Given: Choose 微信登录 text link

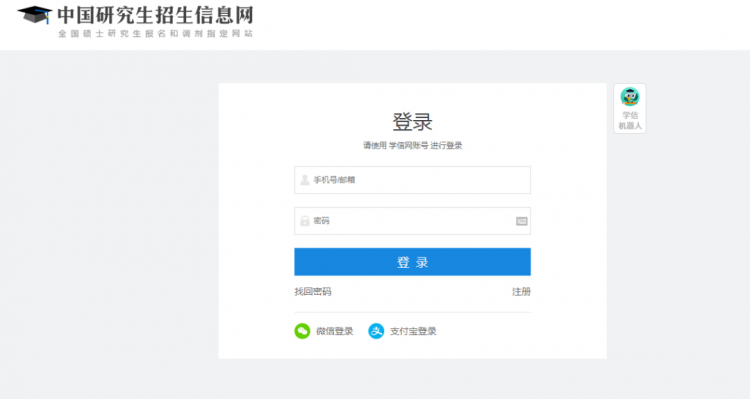Looking at the screenshot, I should [334, 331].
